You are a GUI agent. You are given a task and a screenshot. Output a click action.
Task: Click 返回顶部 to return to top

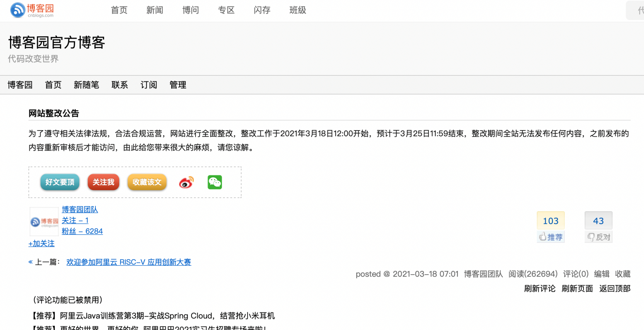[614, 288]
